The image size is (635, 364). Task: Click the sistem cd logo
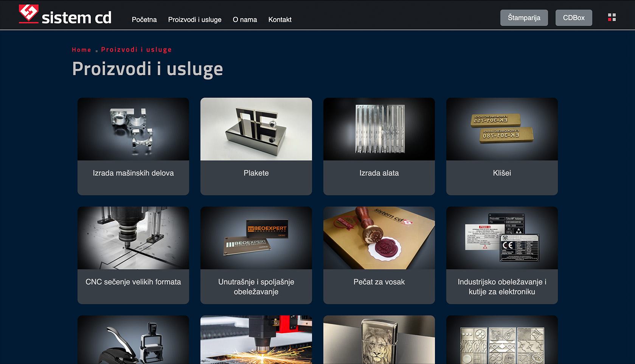coord(65,15)
